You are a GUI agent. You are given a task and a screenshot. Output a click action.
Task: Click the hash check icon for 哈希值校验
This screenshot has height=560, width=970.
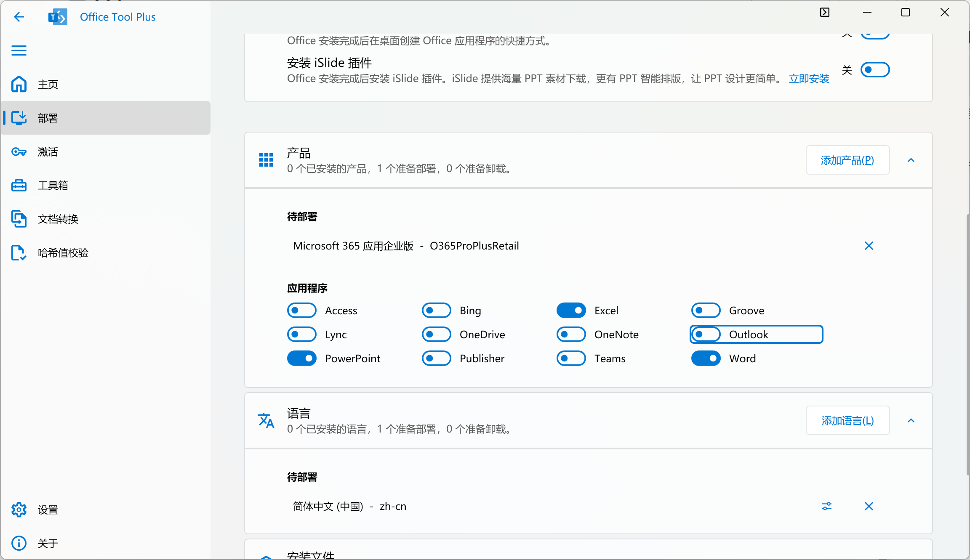coord(19,252)
